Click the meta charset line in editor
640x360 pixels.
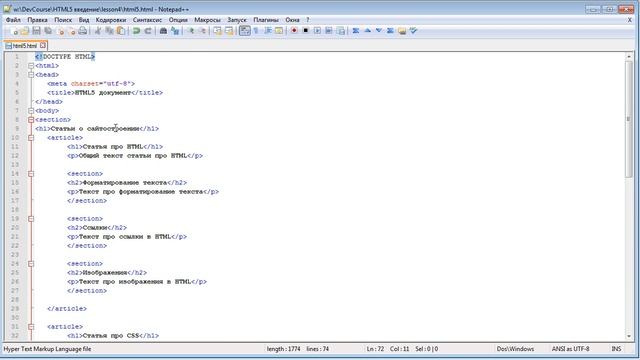coord(91,84)
